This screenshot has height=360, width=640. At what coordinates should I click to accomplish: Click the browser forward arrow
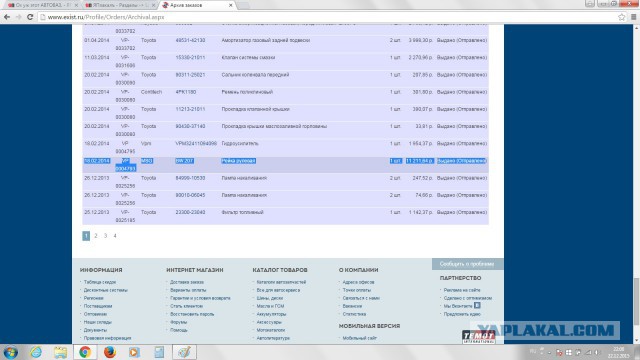(18, 17)
